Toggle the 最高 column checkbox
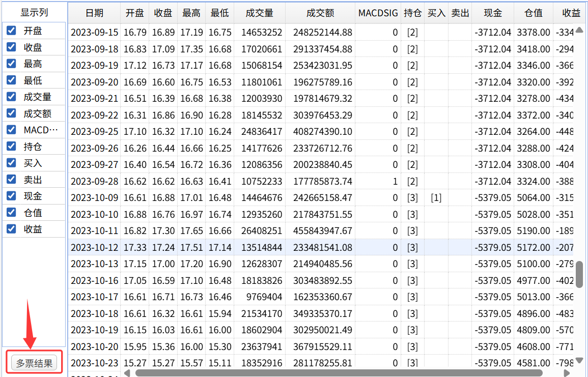Screen dimensions: 588x377 pyautogui.click(x=11, y=63)
